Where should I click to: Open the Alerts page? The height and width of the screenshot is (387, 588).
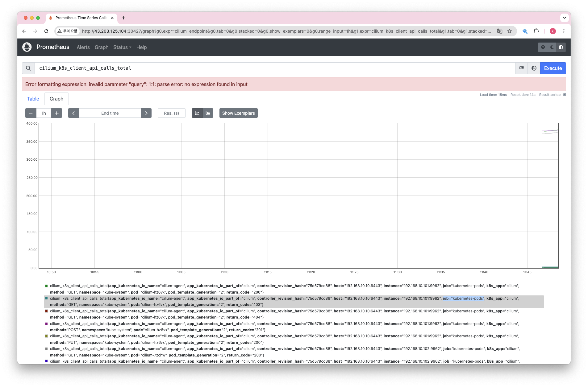coord(83,47)
